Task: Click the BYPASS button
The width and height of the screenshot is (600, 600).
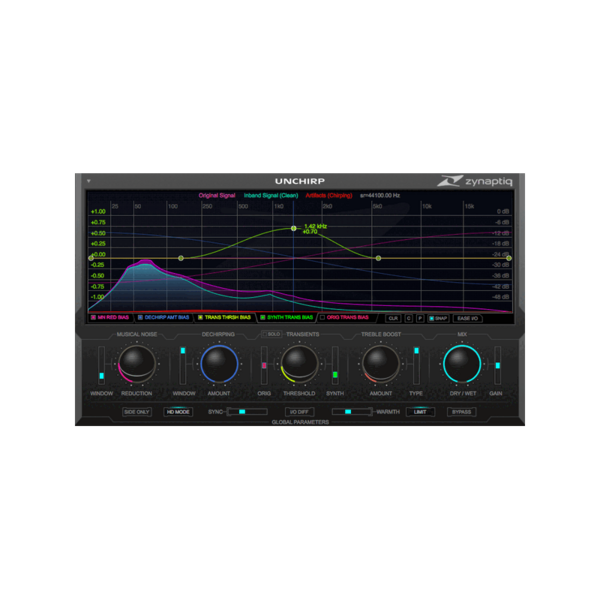Action: pos(461,412)
